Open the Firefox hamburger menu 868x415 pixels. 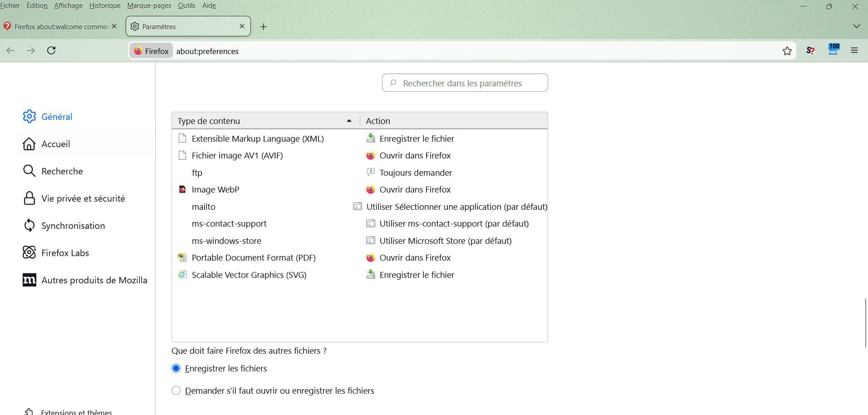click(854, 51)
